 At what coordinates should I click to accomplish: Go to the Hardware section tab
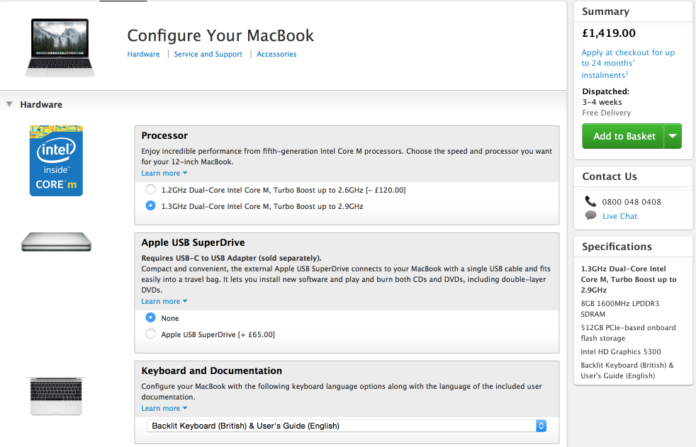click(x=143, y=54)
